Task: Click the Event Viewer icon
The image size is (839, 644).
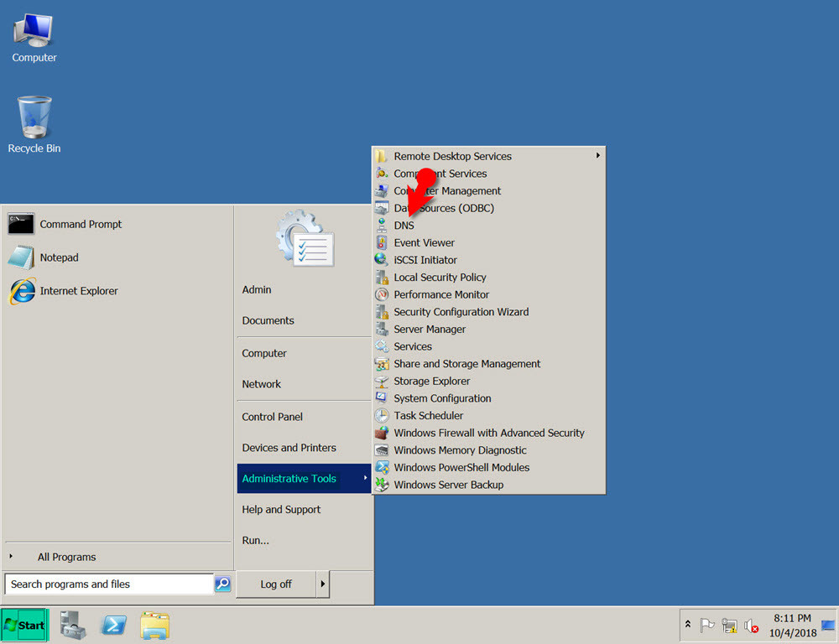Action: click(381, 243)
